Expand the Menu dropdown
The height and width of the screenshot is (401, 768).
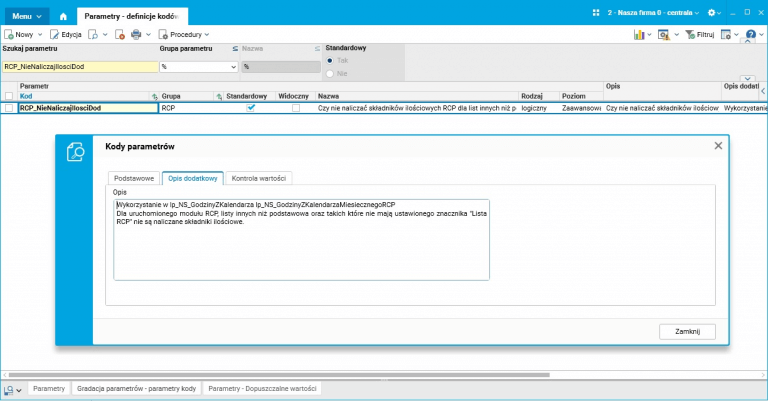[x=27, y=16]
